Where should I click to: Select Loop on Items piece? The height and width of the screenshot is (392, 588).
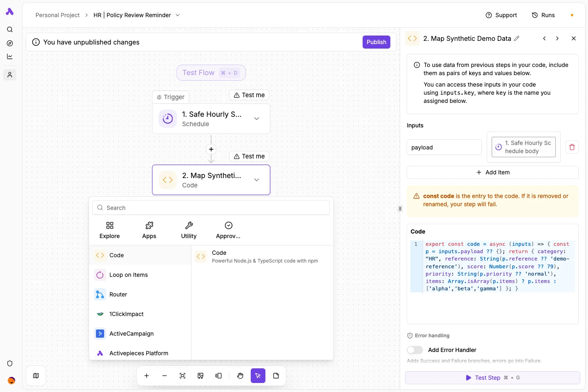[140, 275]
